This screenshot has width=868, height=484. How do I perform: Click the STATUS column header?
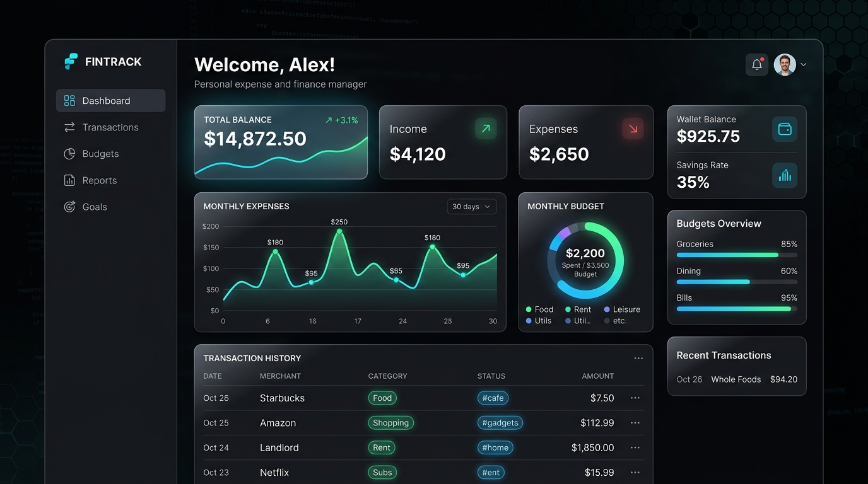(491, 376)
